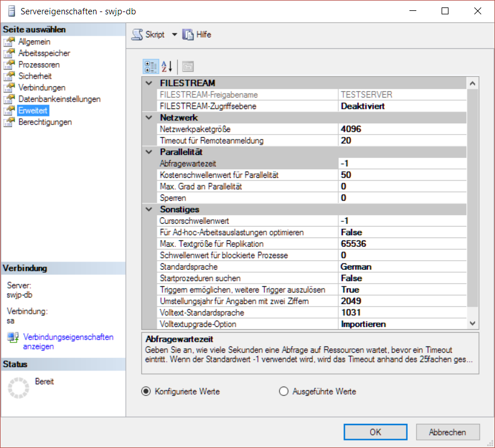Switch property grid to categorized view

(150, 67)
